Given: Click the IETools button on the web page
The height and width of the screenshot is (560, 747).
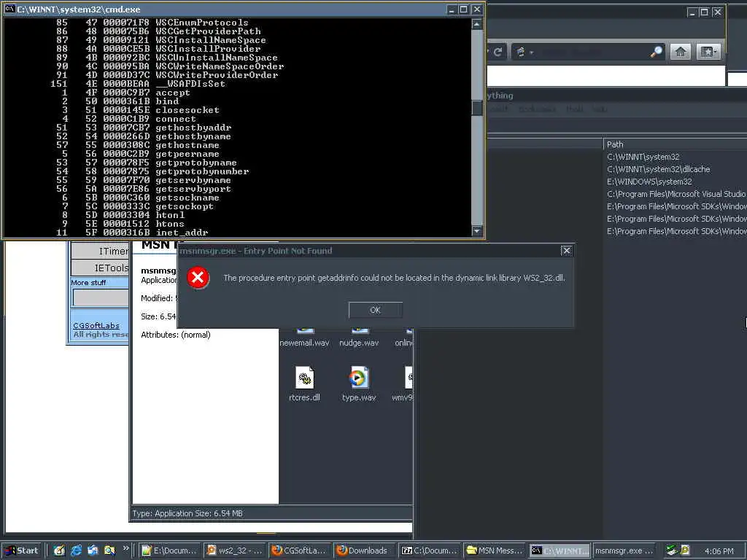Looking at the screenshot, I should [100, 268].
